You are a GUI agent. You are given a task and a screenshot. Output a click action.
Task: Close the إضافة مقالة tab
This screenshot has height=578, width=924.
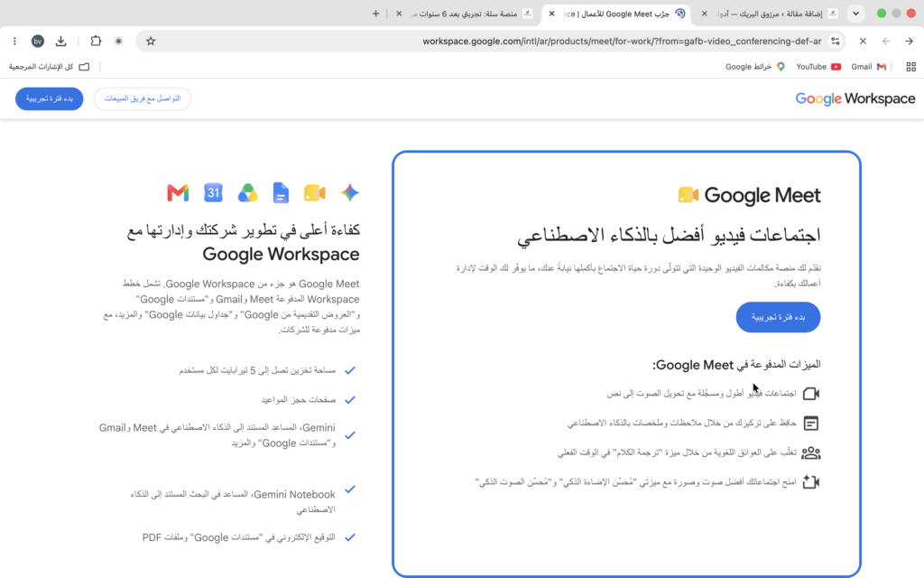click(x=704, y=14)
